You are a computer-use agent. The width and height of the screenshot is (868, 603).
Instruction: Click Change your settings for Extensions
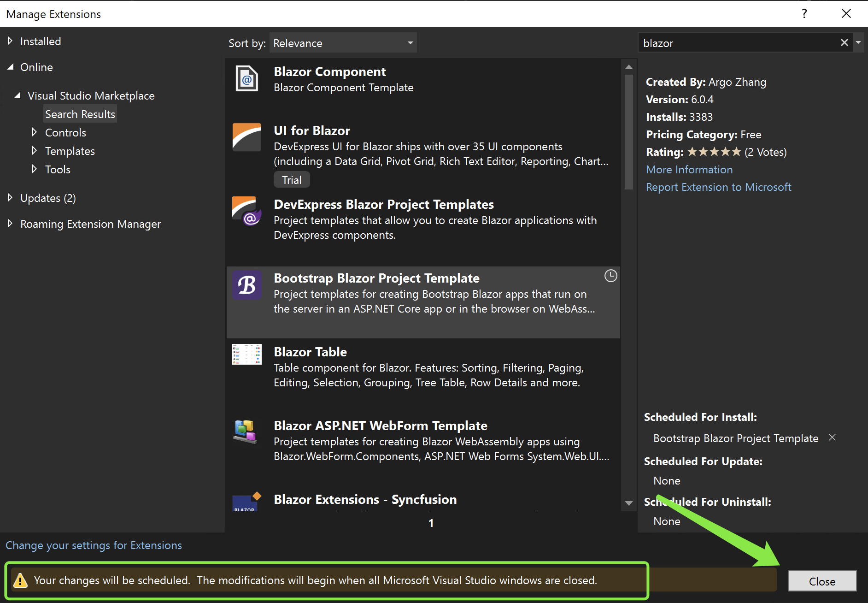click(94, 545)
